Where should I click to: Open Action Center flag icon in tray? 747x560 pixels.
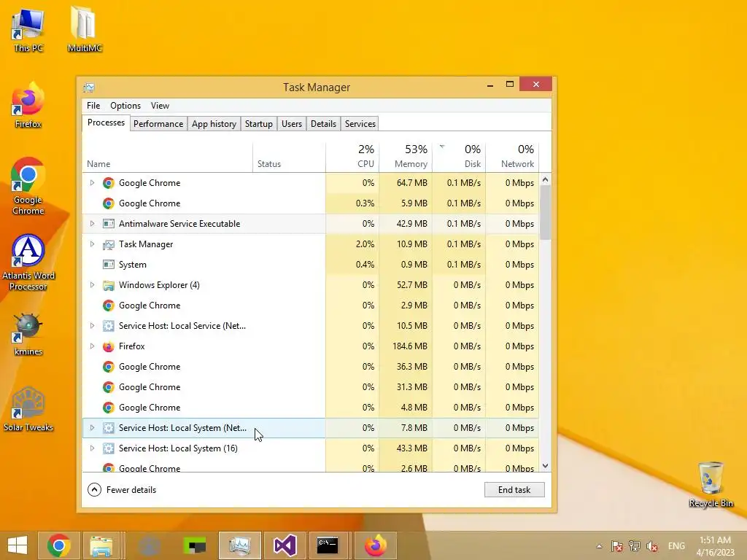[x=617, y=546]
